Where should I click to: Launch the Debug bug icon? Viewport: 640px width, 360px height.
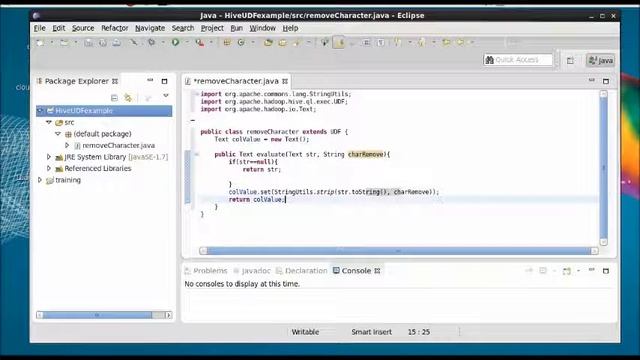tap(151, 42)
